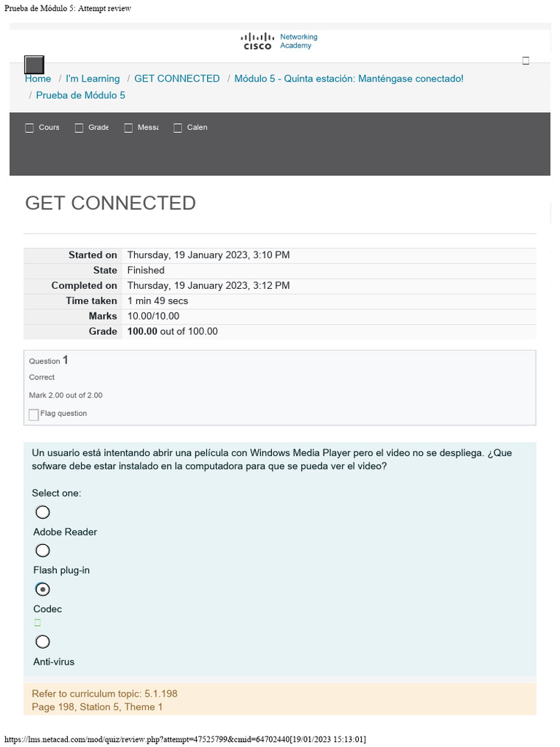The height and width of the screenshot is (747, 560).
Task: Click the icon beside Course tab
Action: tap(29, 128)
